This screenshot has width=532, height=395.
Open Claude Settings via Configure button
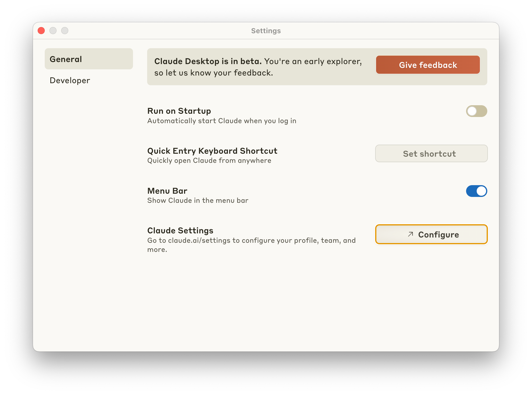[x=431, y=234]
